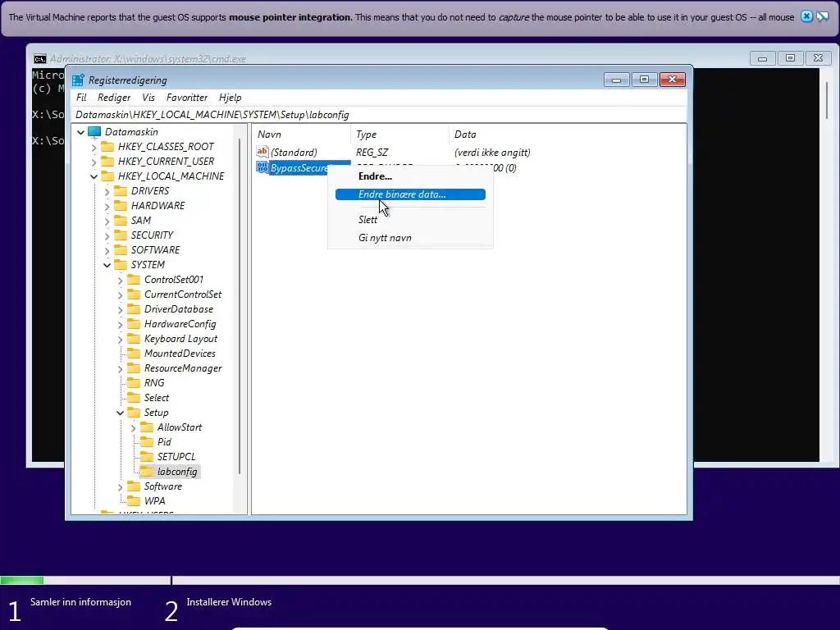This screenshot has width=840, height=630.
Task: Click the registry address bar path
Action: (379, 115)
